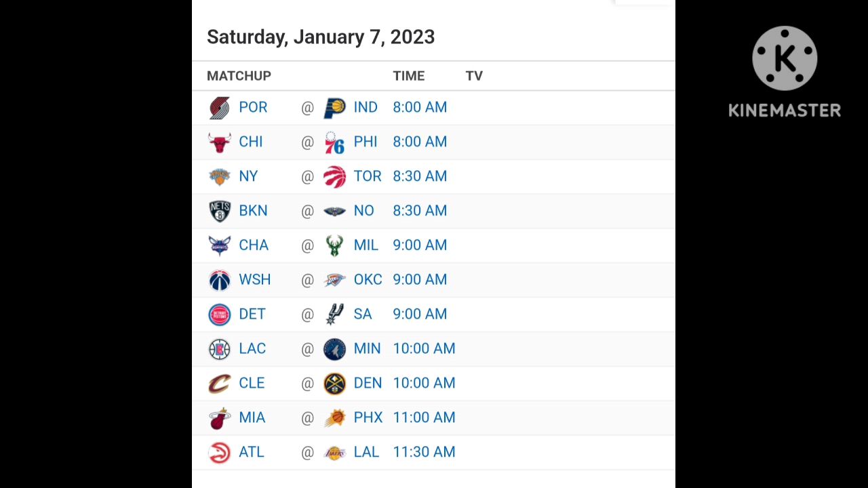Click the Brooklyn Nets logo
This screenshot has width=868, height=488.
tap(219, 211)
